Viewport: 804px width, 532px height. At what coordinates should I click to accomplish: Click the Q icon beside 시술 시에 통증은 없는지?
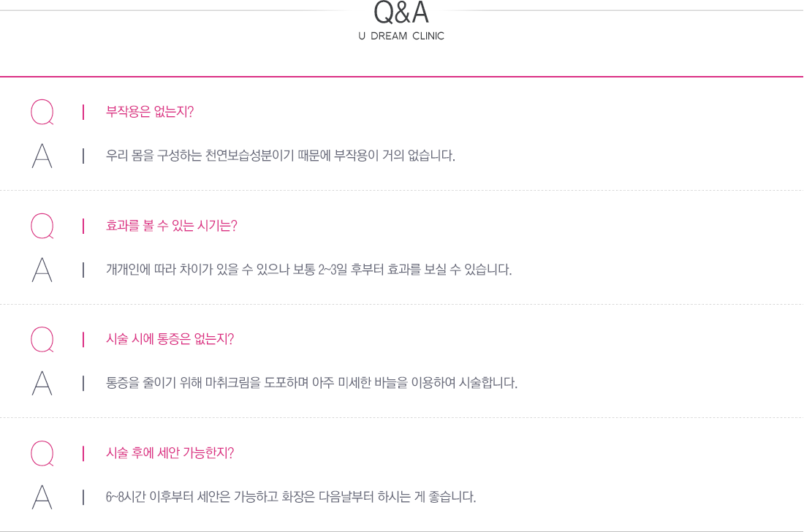click(x=42, y=339)
